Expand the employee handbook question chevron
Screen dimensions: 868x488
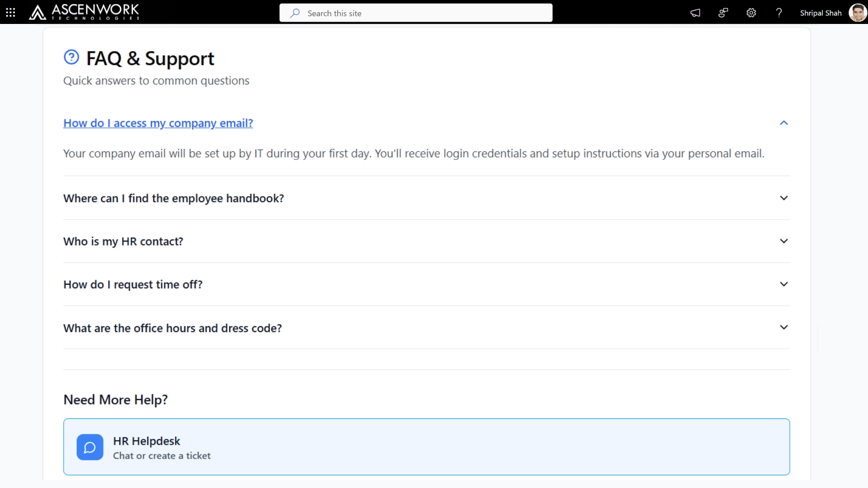(783, 198)
